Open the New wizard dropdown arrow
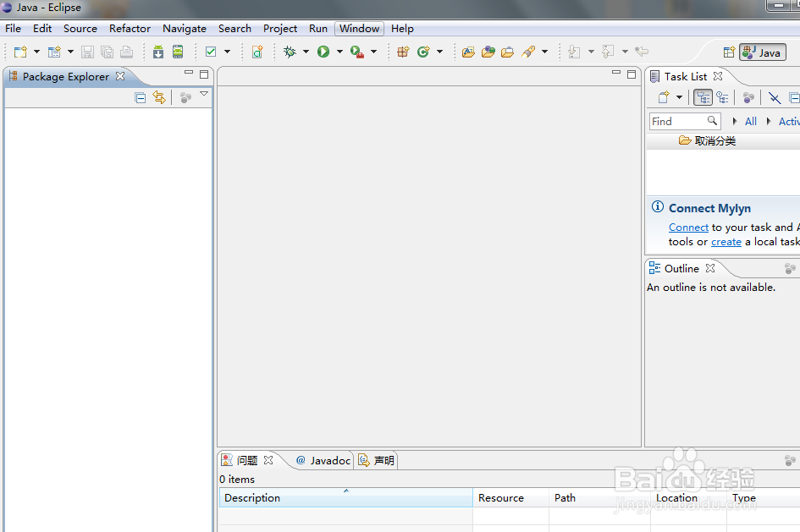This screenshot has width=800, height=532. (36, 52)
